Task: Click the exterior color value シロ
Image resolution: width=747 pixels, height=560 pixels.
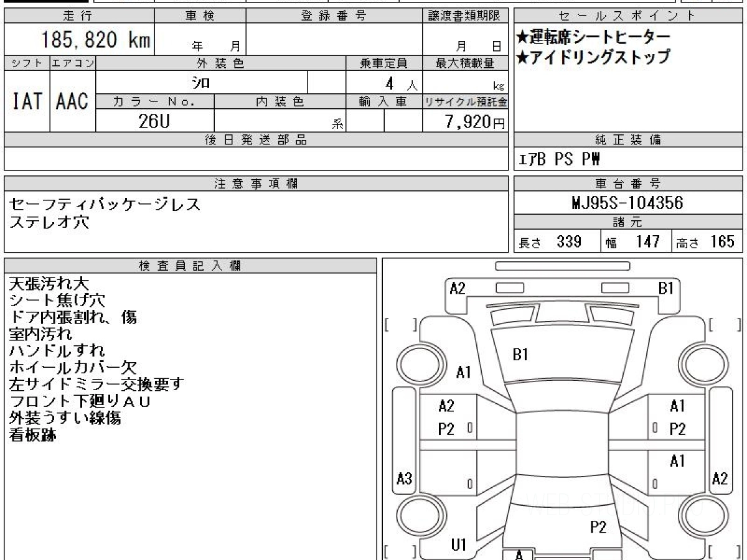Action: click(200, 83)
